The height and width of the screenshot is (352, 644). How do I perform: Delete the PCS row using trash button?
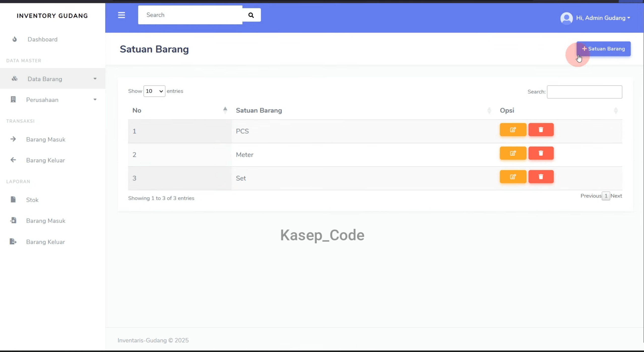(x=541, y=130)
